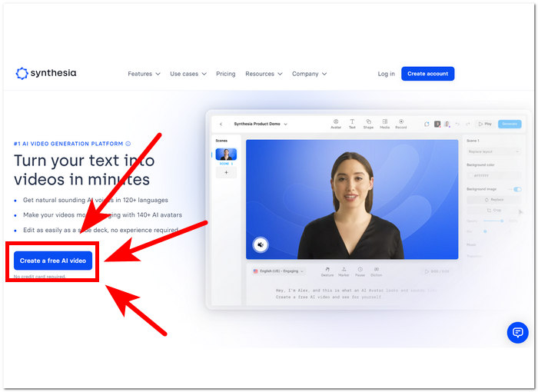Click the first collaborator avatar in the toolbar
This screenshot has width=538, height=392.
[437, 124]
